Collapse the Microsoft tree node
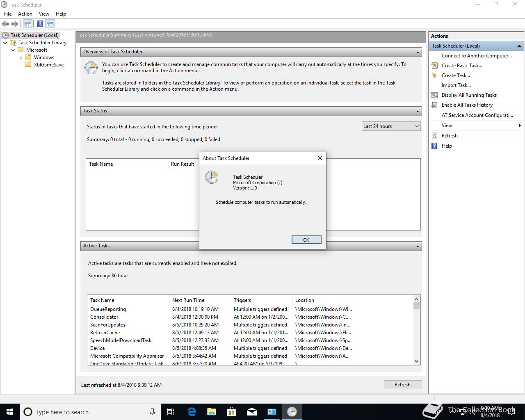Screen dimensions: 525x420 click(13, 50)
